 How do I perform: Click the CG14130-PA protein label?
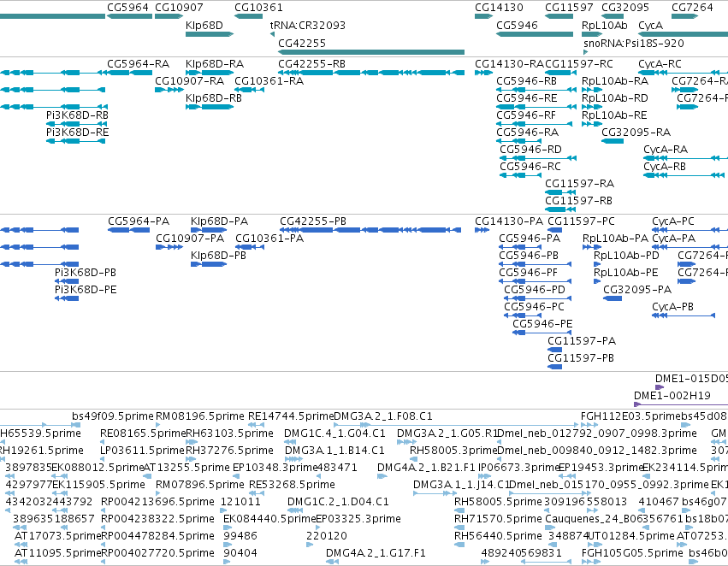[509, 221]
